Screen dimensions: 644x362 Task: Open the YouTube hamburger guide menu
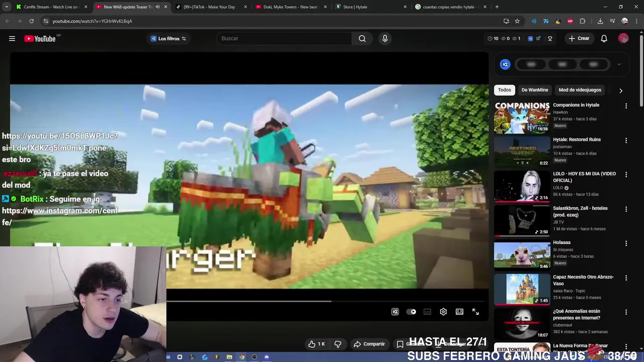12,39
